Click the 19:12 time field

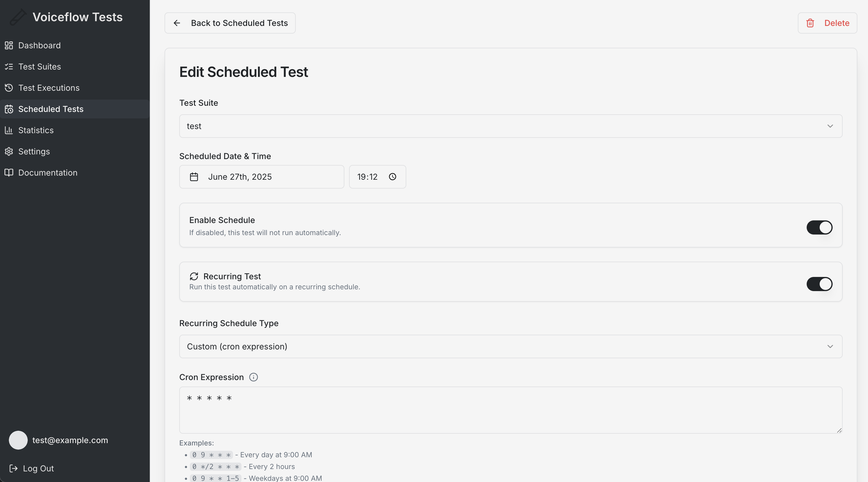tap(377, 177)
